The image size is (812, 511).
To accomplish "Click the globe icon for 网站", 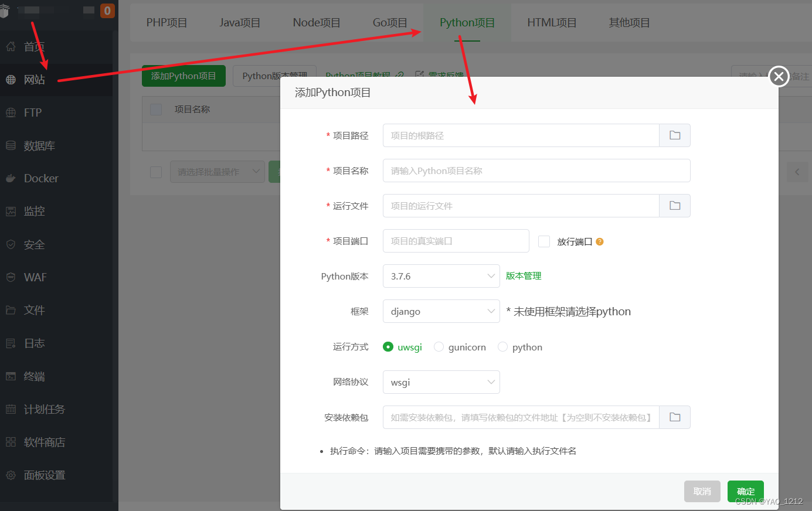I will [x=11, y=79].
